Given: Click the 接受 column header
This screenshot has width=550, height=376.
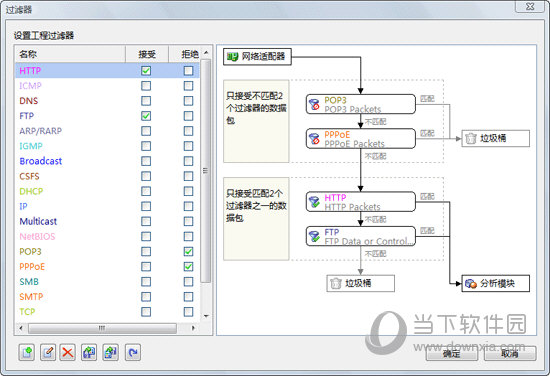Looking at the screenshot, I should (147, 54).
